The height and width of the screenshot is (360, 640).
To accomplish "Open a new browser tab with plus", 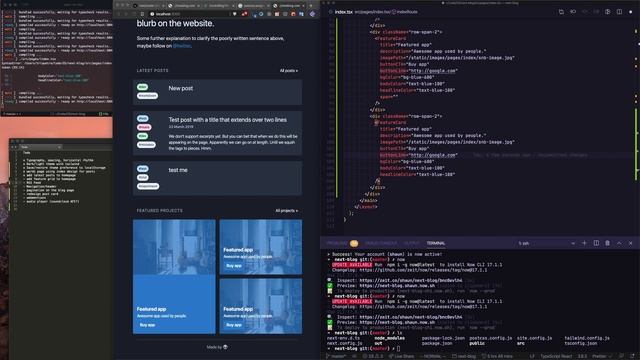I will coord(311,6).
